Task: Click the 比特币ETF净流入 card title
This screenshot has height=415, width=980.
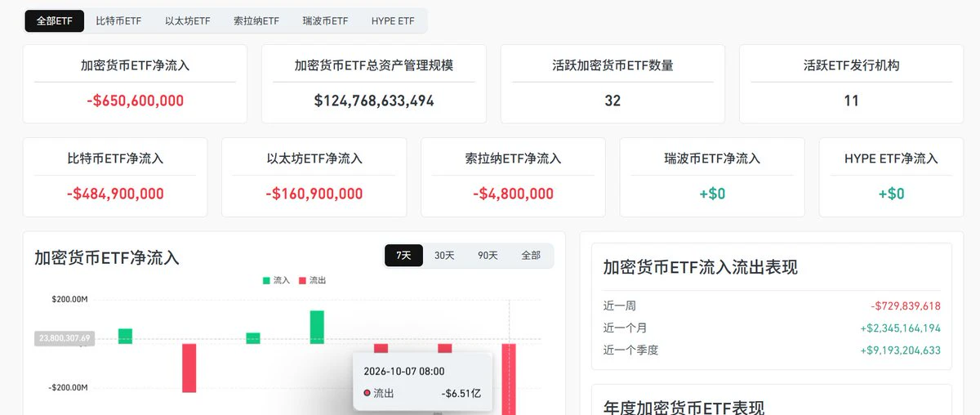Action: coord(115,158)
